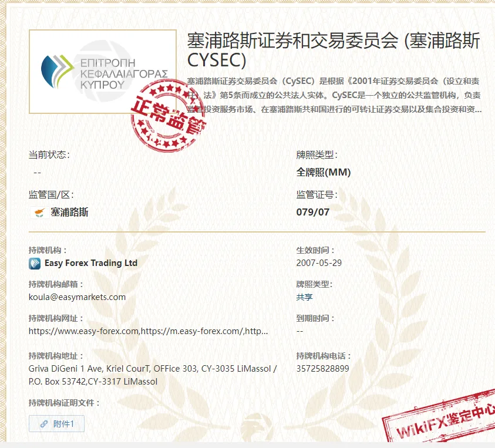Screen dimensions: 495x448
Task: Click the license number 079/07
Action: 312,212
